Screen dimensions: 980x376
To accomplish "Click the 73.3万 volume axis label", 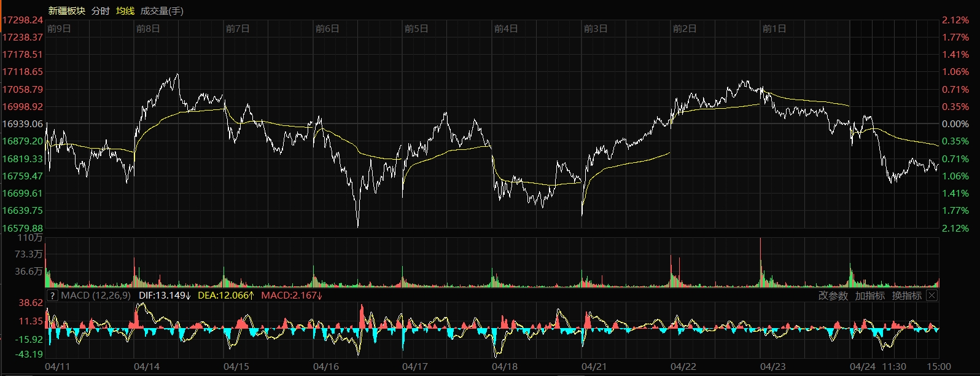I will pyautogui.click(x=29, y=254).
